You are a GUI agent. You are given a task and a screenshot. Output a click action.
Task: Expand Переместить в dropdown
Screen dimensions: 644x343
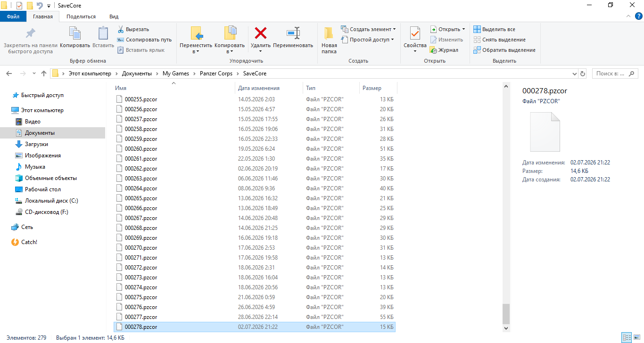(x=196, y=51)
